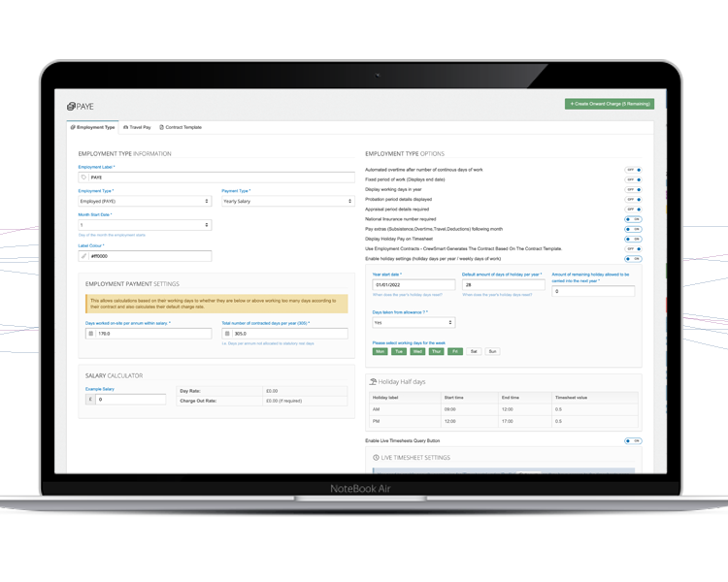Disable Display Holiday Pay on Timesheet
The width and height of the screenshot is (728, 582).
coord(633,239)
